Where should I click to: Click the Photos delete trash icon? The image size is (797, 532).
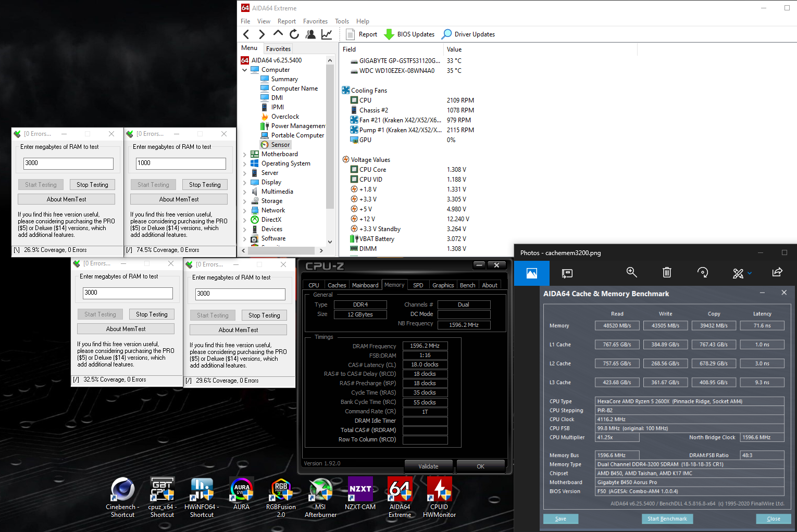[x=667, y=272]
